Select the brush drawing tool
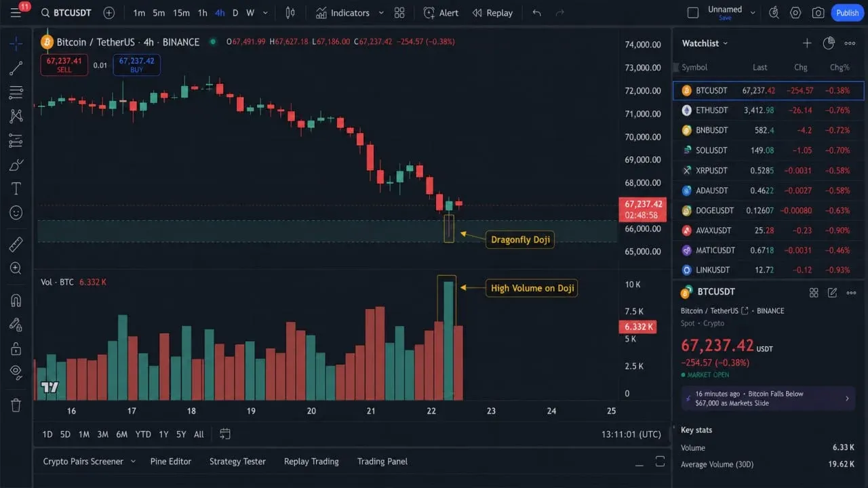This screenshot has height=488, width=868. pos(16,165)
